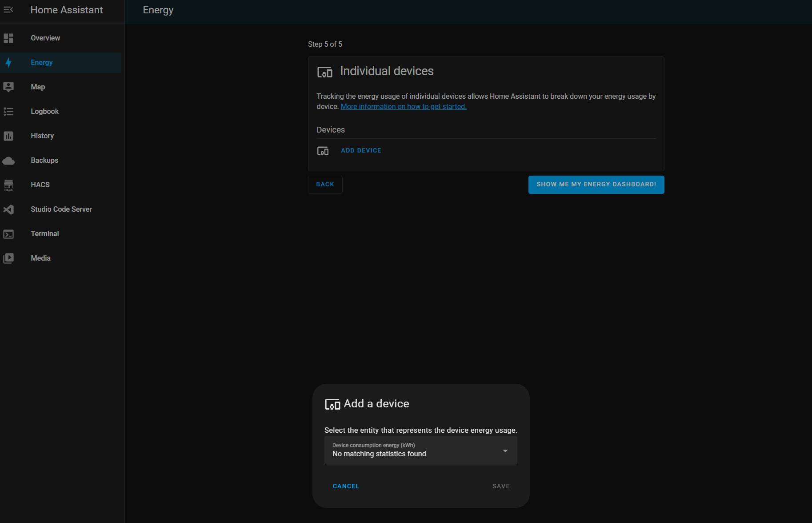Viewport: 812px width, 523px height.
Task: Open the Device consumption energy dropdown
Action: coord(420,450)
